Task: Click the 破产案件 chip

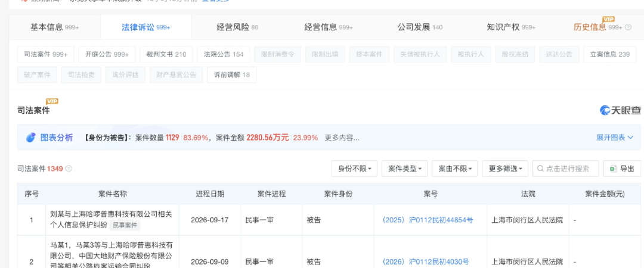Action: click(x=37, y=74)
